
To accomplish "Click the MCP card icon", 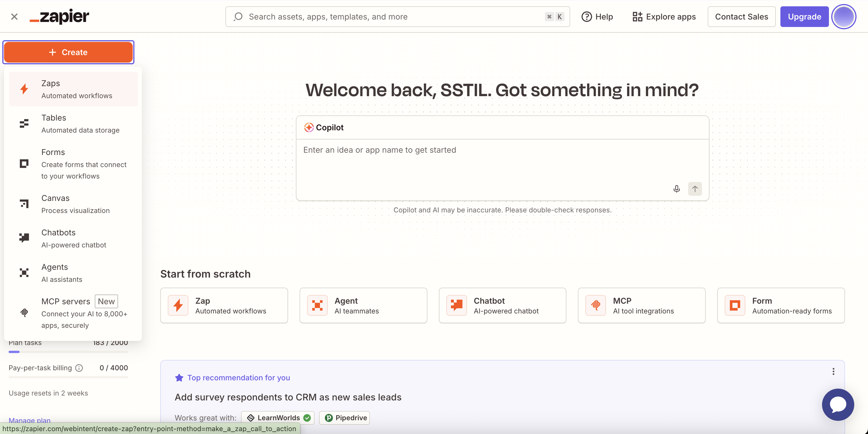I will pyautogui.click(x=595, y=305).
